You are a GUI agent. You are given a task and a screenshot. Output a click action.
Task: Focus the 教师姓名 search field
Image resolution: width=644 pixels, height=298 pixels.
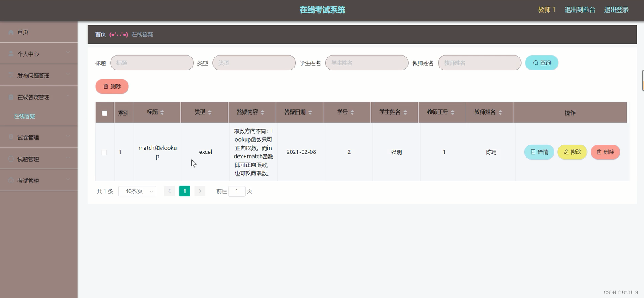click(479, 63)
